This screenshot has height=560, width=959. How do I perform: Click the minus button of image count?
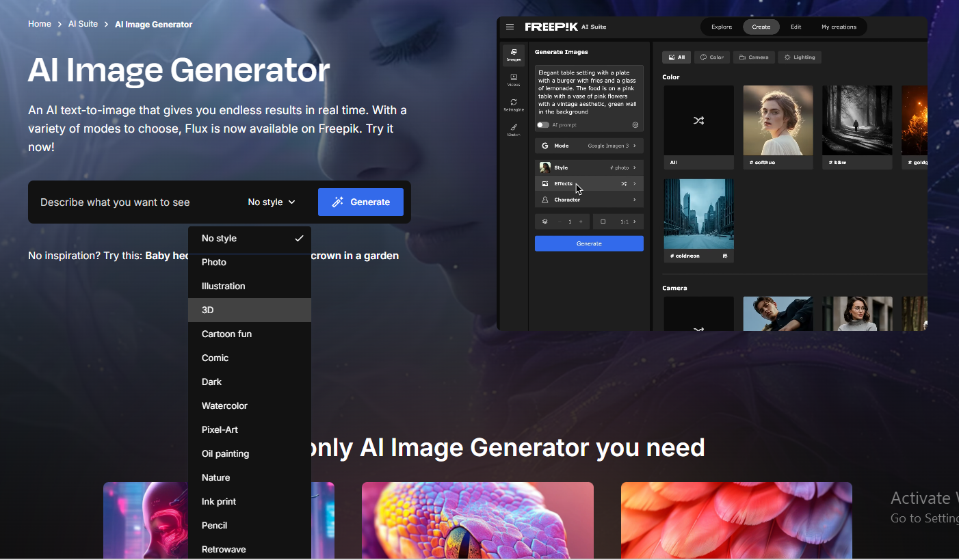click(559, 222)
